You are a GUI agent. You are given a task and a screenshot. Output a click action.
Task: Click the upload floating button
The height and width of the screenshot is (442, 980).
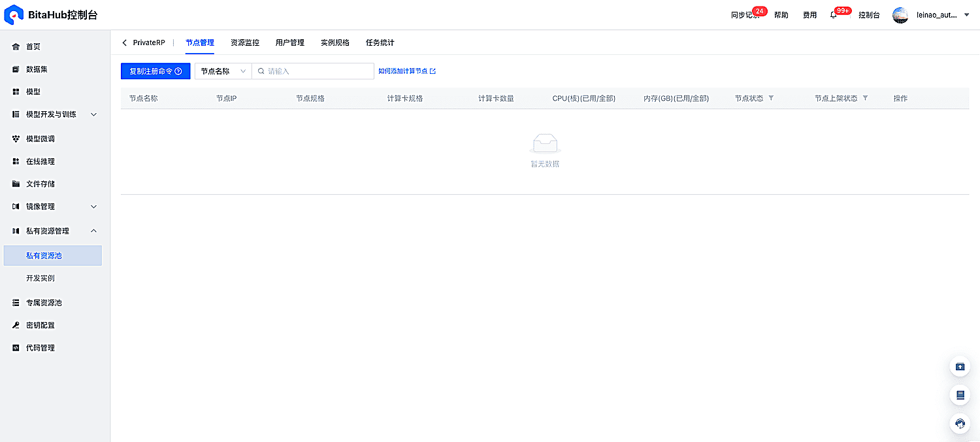pyautogui.click(x=960, y=366)
